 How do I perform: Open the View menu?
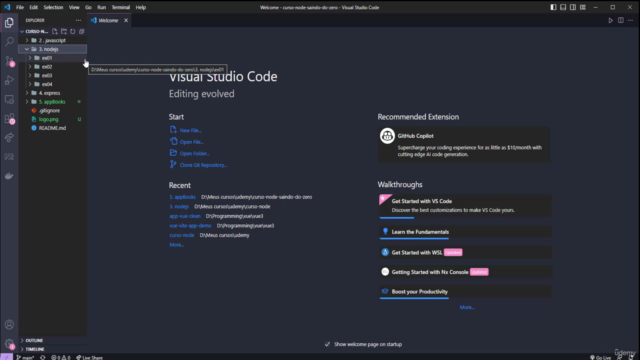click(74, 7)
